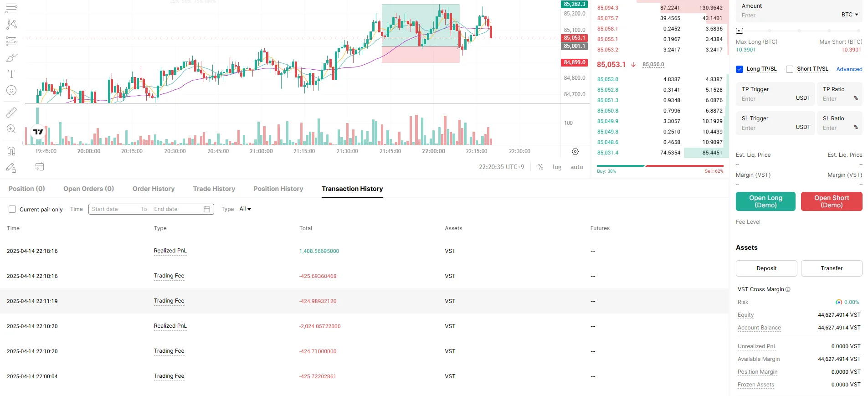The image size is (868, 396).
Task: Toggle Magnet mode on chart
Action: click(11, 151)
